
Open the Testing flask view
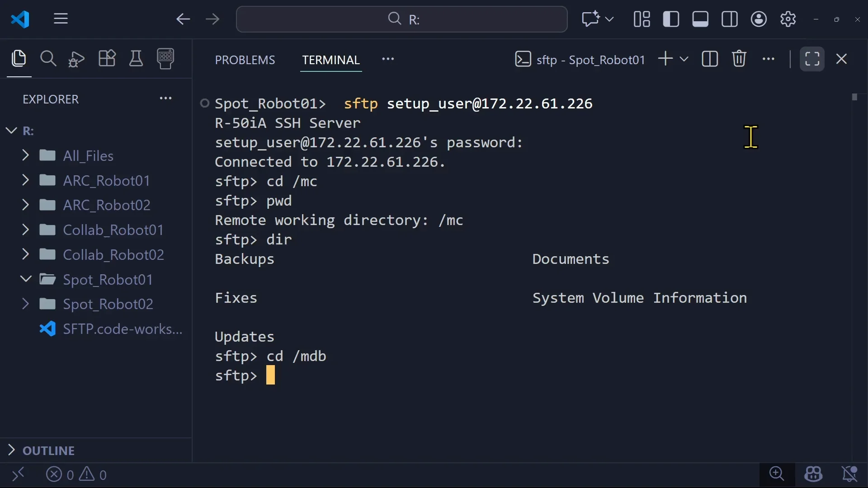click(x=136, y=59)
